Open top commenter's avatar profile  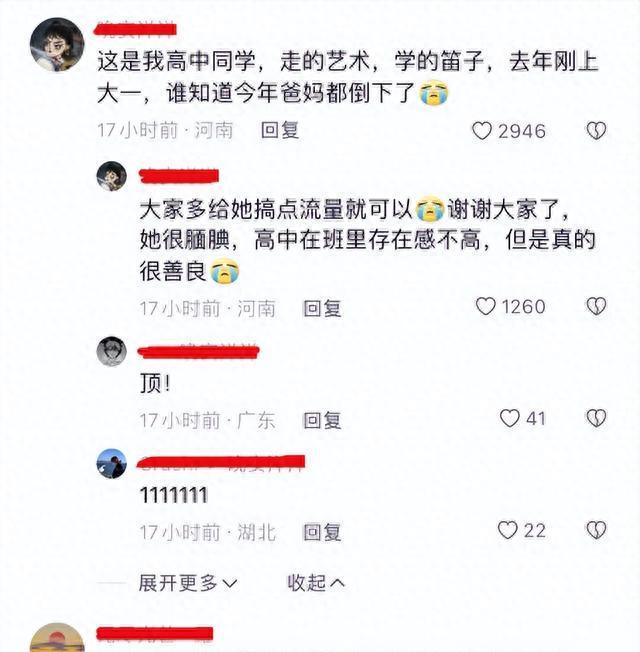coord(57,44)
